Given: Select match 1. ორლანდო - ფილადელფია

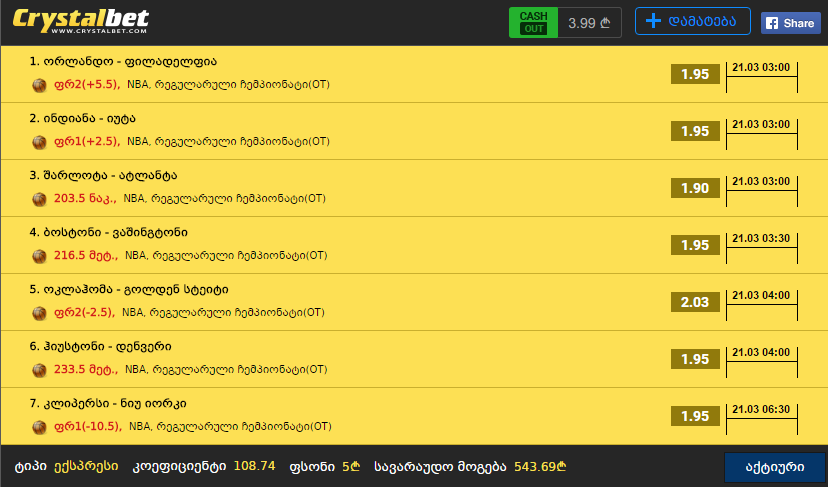Looking at the screenshot, I should 123,61.
